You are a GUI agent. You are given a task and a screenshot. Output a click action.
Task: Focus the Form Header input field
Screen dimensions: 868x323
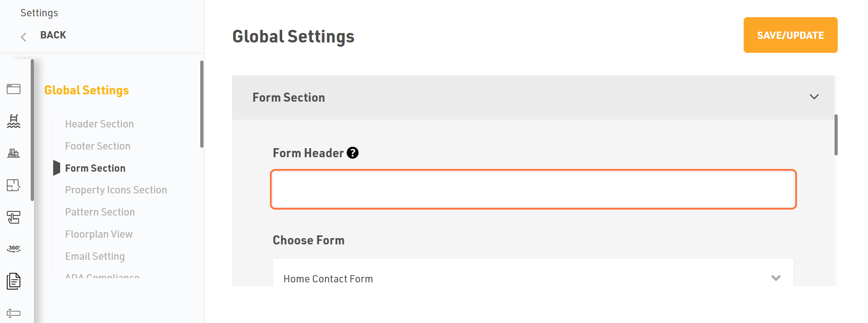tap(533, 189)
